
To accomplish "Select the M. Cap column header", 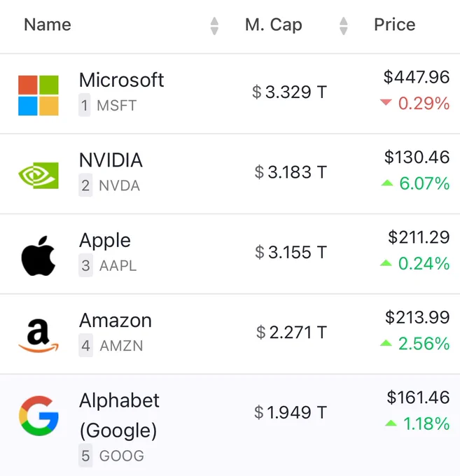I will point(274,24).
